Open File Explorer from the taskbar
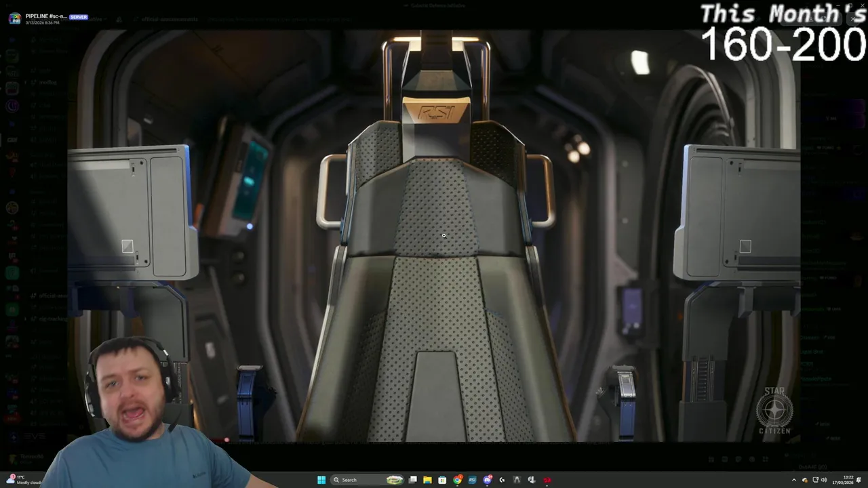This screenshot has height=488, width=868. click(x=427, y=480)
